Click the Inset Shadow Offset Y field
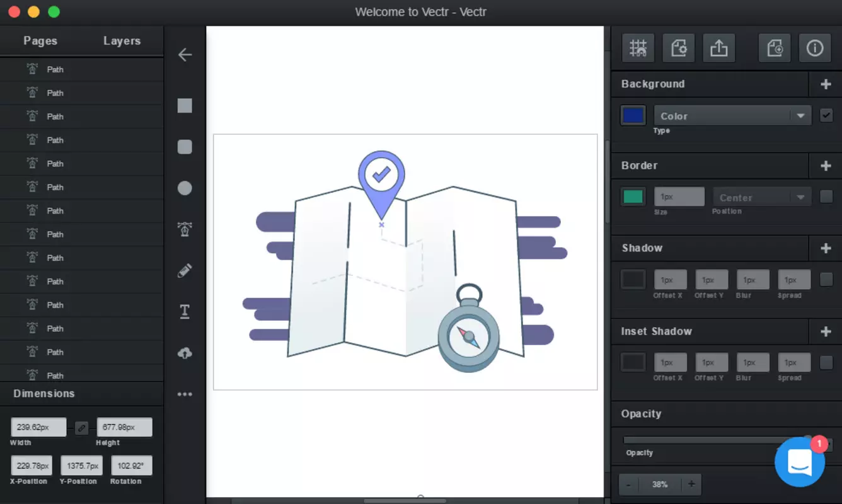 [712, 362]
